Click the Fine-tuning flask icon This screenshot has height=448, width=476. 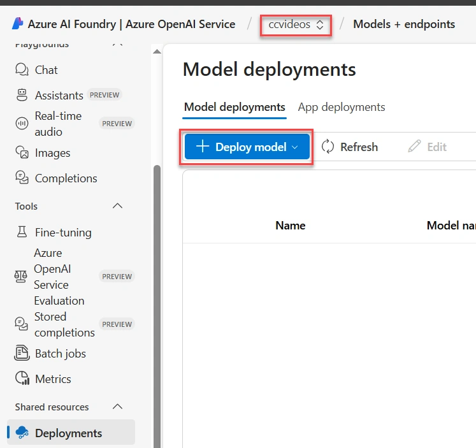(x=22, y=232)
